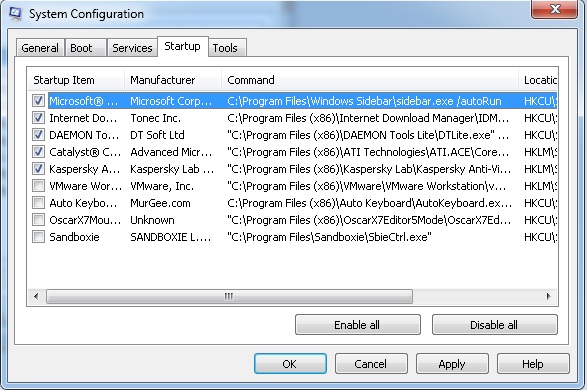Screen dimensions: 587x390
Task: Select the OscarX7Editor5Mode command cell
Action: point(369,220)
